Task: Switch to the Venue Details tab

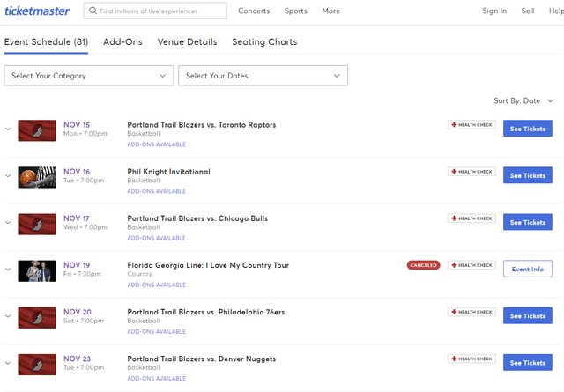Action: [x=187, y=42]
